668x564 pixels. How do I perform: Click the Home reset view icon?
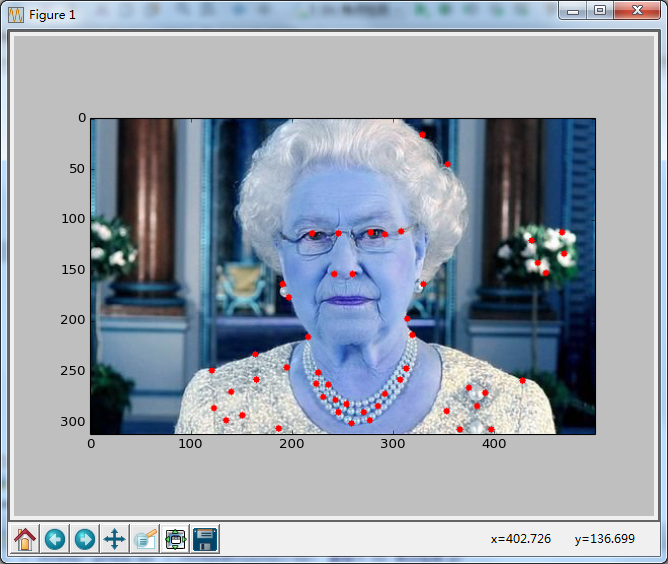pos(25,539)
